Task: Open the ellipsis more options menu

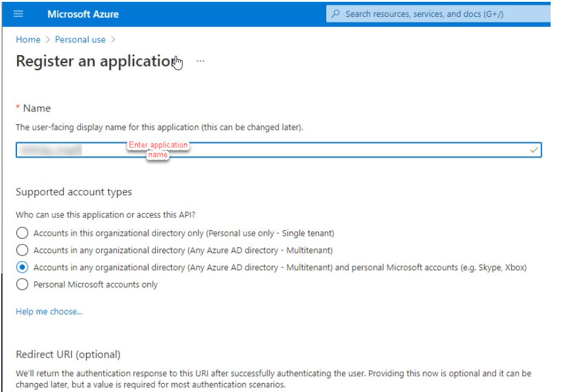Action: click(x=200, y=61)
